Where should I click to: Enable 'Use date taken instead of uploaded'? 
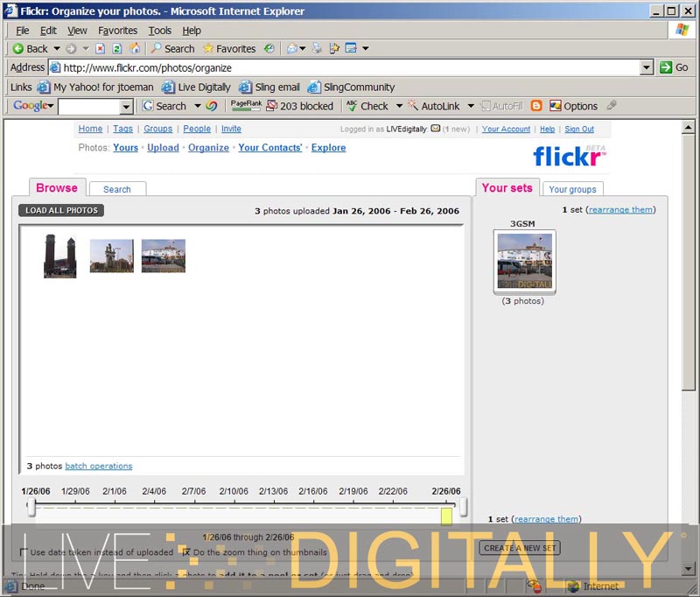pos(24,552)
